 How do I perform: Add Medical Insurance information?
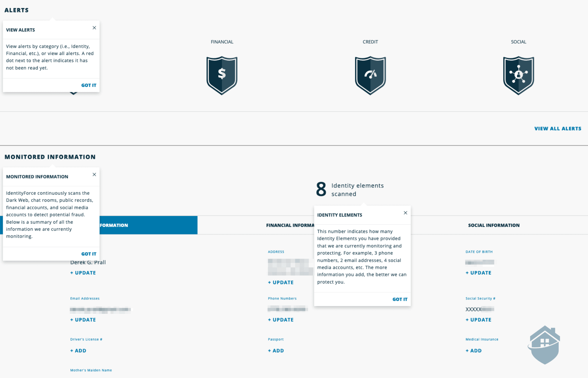pos(473,350)
